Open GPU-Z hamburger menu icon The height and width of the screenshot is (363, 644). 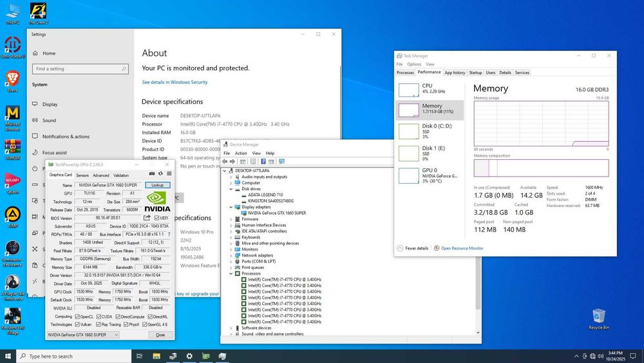pos(169,174)
